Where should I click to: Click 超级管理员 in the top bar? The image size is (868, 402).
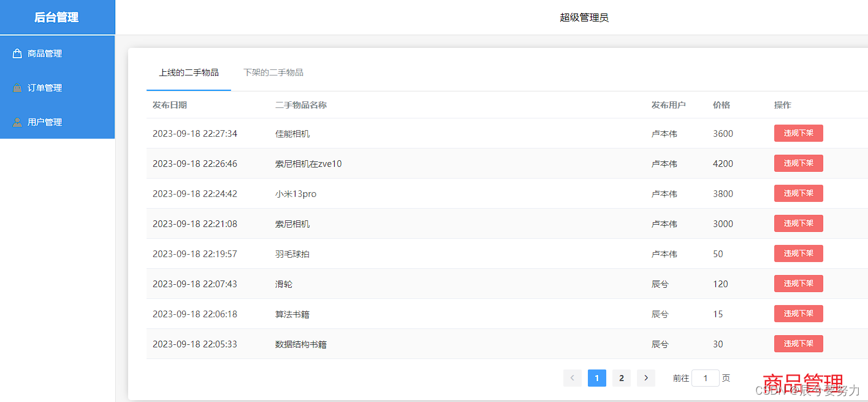click(584, 17)
